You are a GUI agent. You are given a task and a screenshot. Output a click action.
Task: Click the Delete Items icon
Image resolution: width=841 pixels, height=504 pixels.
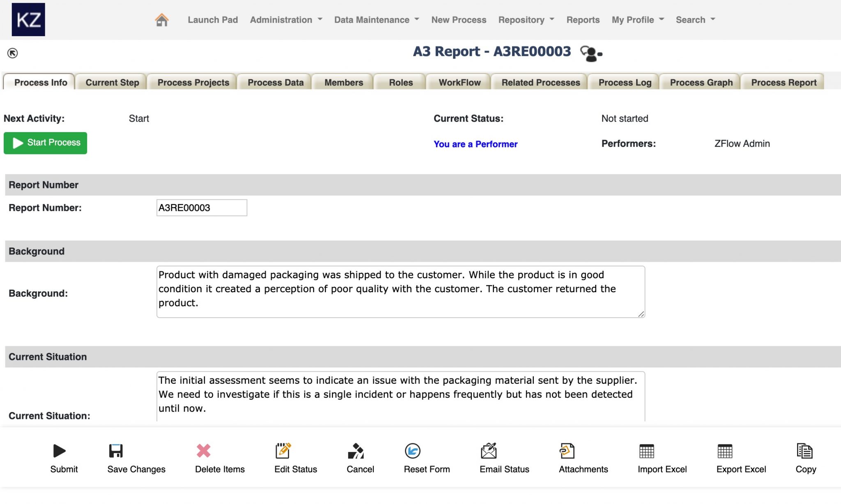[202, 451]
